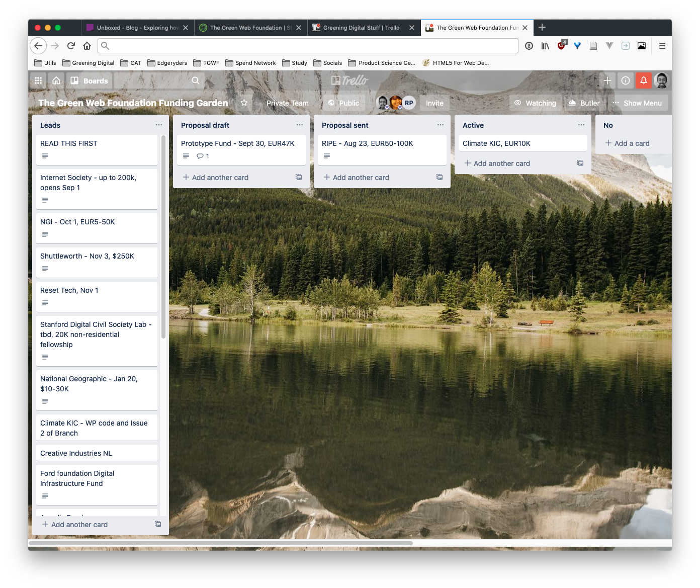Close the Greening Digital Stuff tab
700x588 pixels.
pos(412,28)
